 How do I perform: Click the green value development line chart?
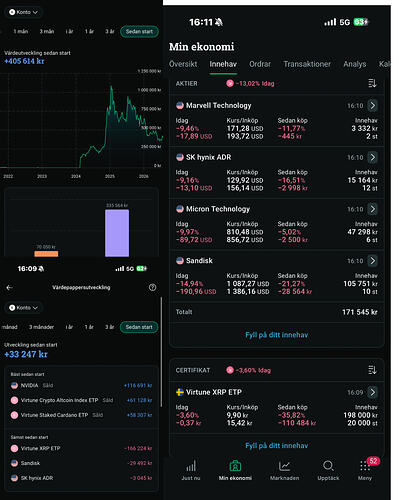pos(82,127)
